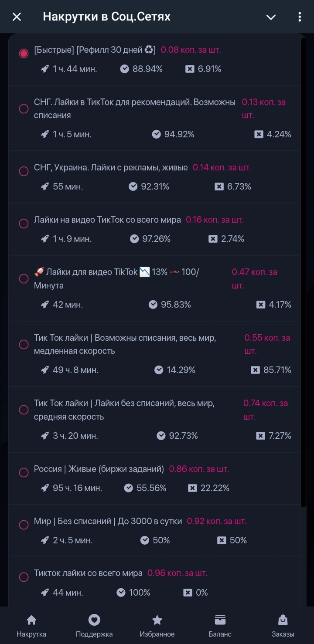Expand the header chevron dropdown

(271, 17)
